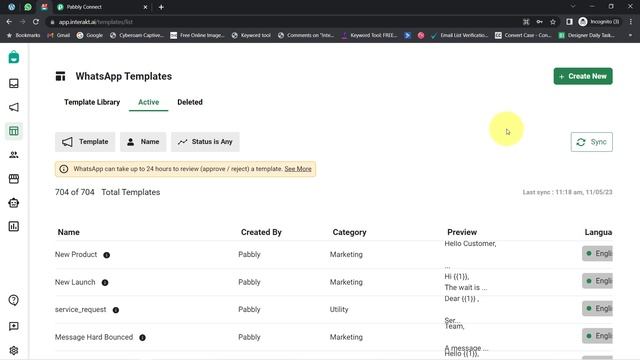Image resolution: width=640 pixels, height=360 pixels.
Task: Open the Campaigns megaphone sidebar icon
Action: (x=14, y=107)
